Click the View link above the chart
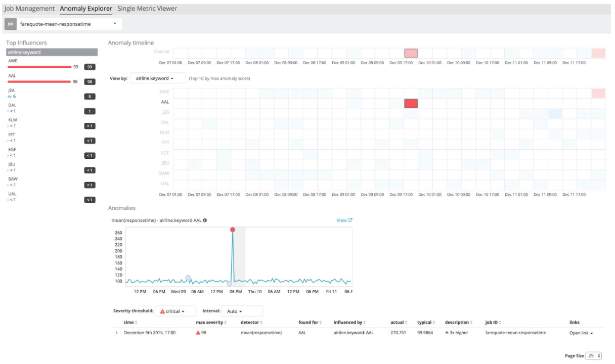The image size is (615, 364). tap(341, 220)
